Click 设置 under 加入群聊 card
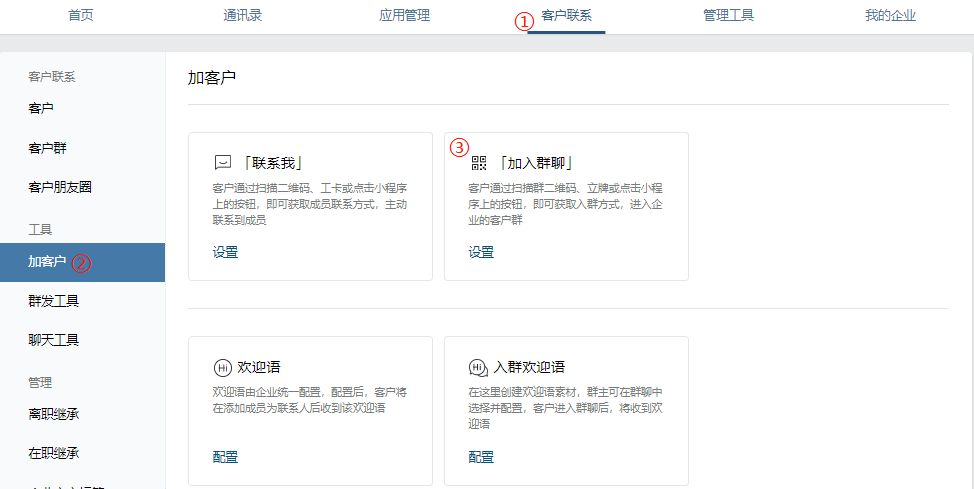 coord(481,252)
